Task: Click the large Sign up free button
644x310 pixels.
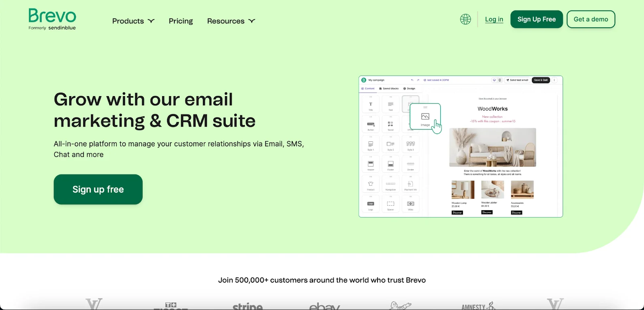Action: click(98, 189)
